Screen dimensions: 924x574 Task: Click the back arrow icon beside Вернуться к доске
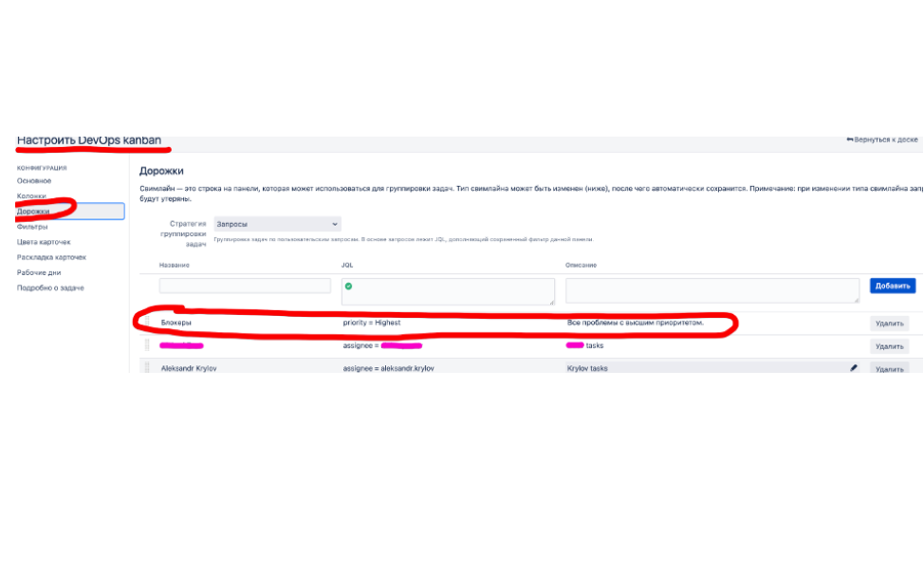[850, 139]
